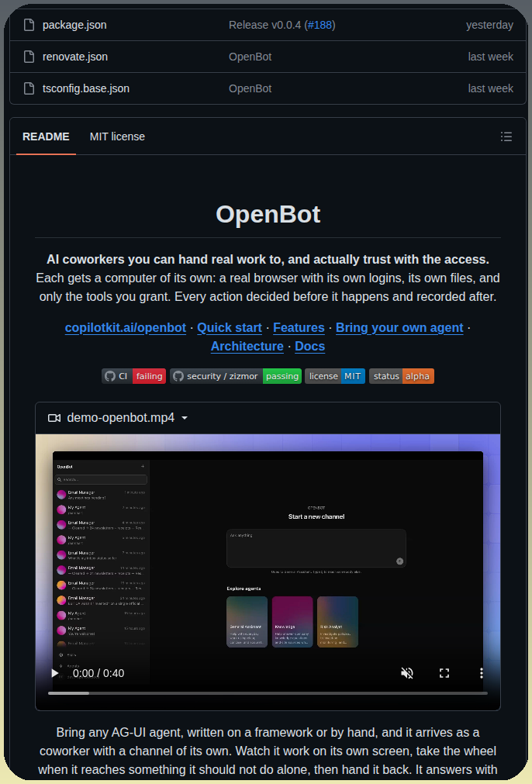This screenshot has height=784, width=532.
Task: Switch to the README tab
Action: pos(46,136)
